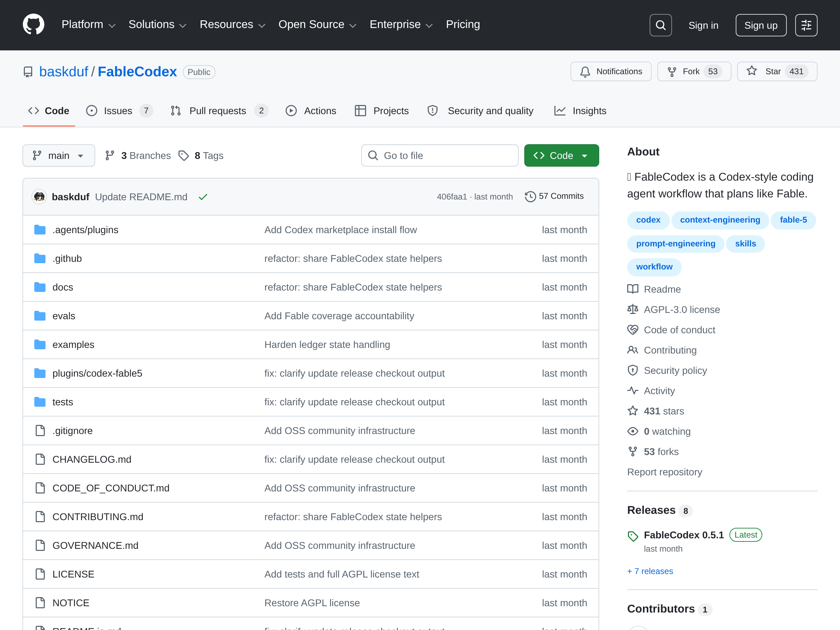The image size is (840, 630).
Task: Open the + 7 releases link
Action: coord(650,571)
